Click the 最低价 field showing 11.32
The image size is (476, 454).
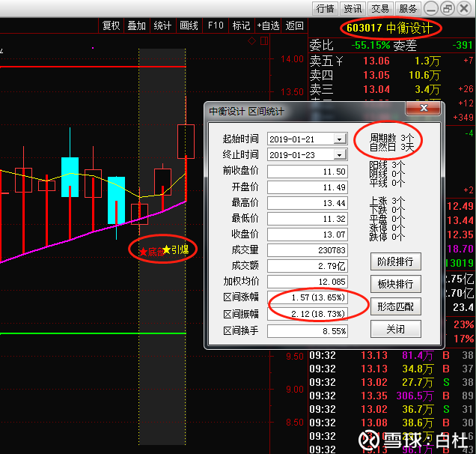tap(308, 219)
